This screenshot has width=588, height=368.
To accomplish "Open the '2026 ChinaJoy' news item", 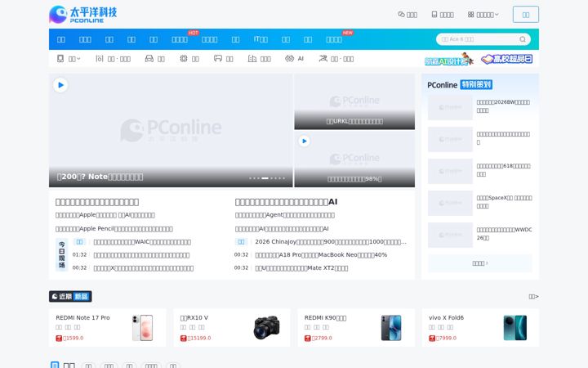I will pos(331,242).
